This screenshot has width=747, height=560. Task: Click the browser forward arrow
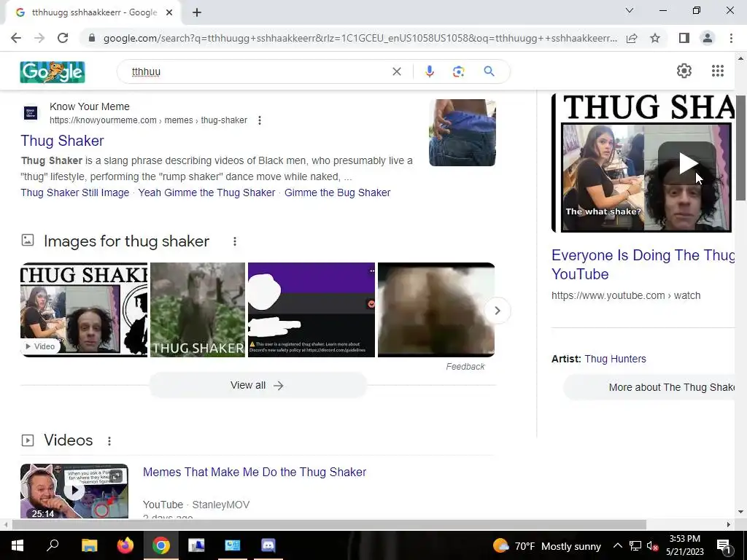pos(39,38)
